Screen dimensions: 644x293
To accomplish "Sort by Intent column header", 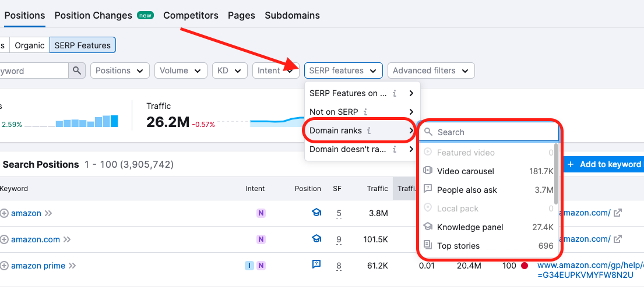I will tap(255, 189).
